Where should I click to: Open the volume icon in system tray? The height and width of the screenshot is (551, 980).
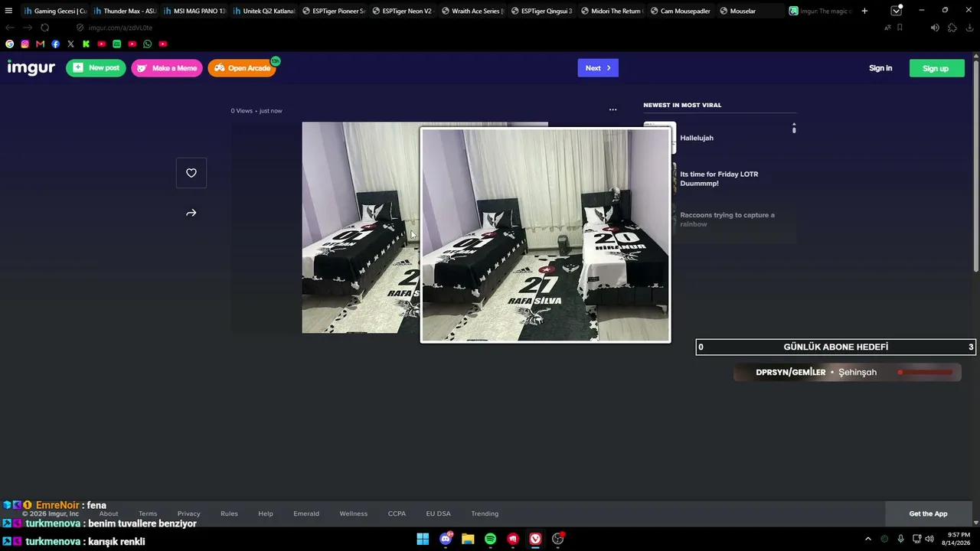pos(929,539)
